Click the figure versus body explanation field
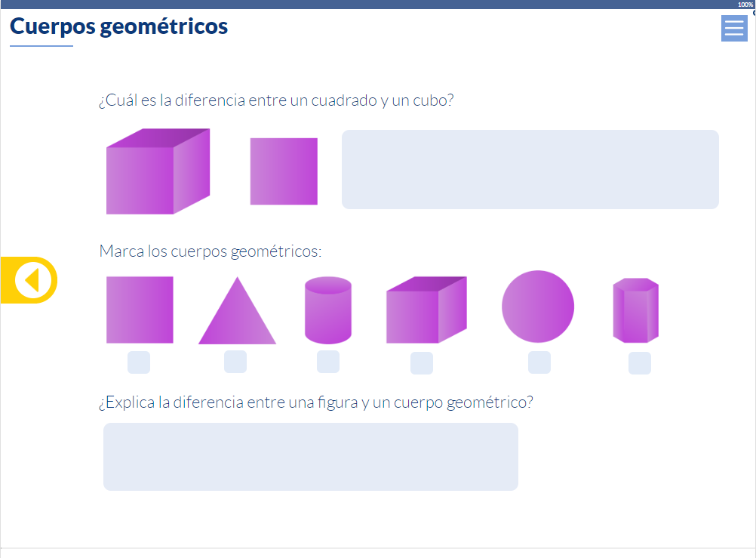Screen dimensions: 756x558 pyautogui.click(x=310, y=456)
